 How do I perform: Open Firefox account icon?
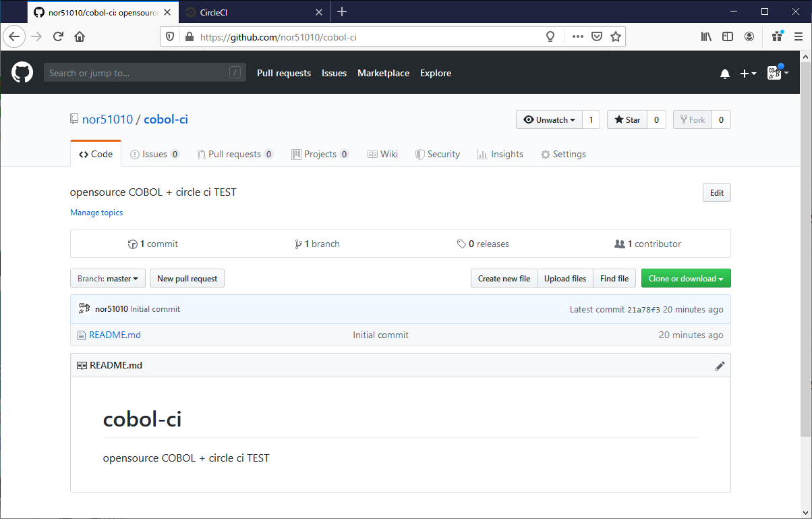click(749, 36)
